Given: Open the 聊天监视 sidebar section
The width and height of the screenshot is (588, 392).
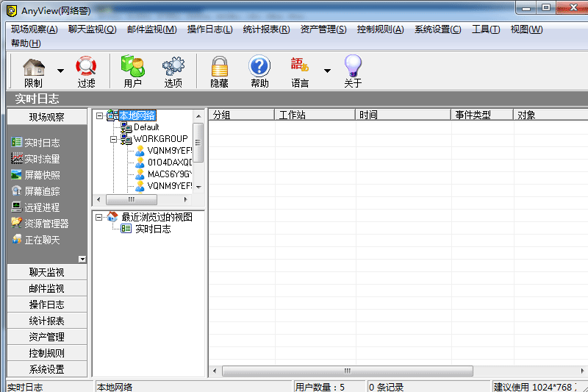Looking at the screenshot, I should click(x=47, y=272).
